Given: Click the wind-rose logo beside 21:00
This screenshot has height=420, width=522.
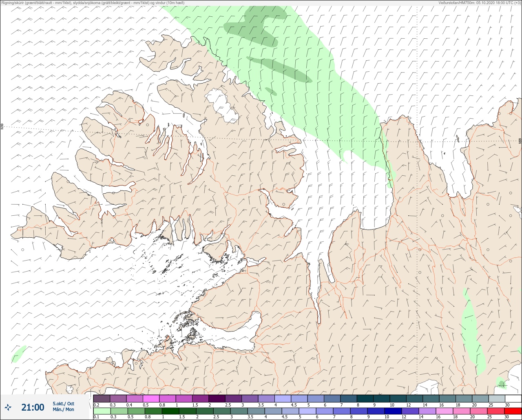Looking at the screenshot, I should click(8, 407).
